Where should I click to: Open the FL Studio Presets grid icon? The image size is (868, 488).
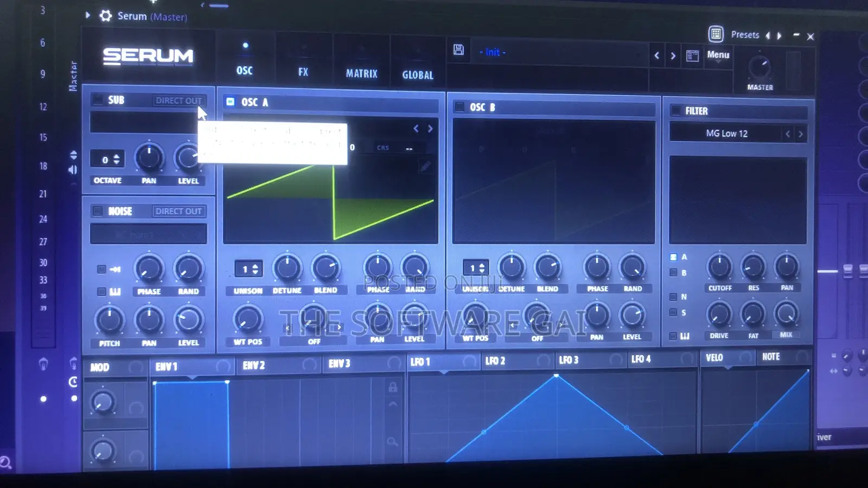click(716, 34)
